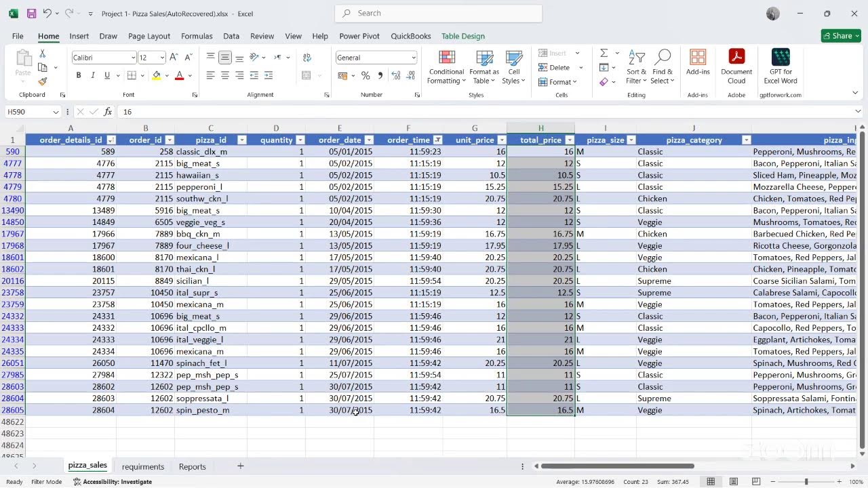Increase decimal places
Viewport: 868px width, 488px height.
395,75
